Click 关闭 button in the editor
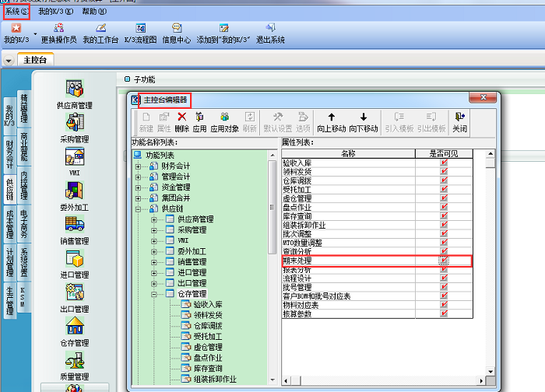This screenshot has width=545, height=392. coord(459,121)
